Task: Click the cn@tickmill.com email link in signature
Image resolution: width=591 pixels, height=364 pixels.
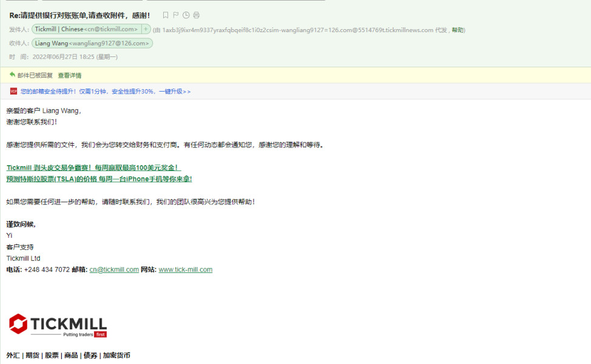Action: pyautogui.click(x=114, y=269)
